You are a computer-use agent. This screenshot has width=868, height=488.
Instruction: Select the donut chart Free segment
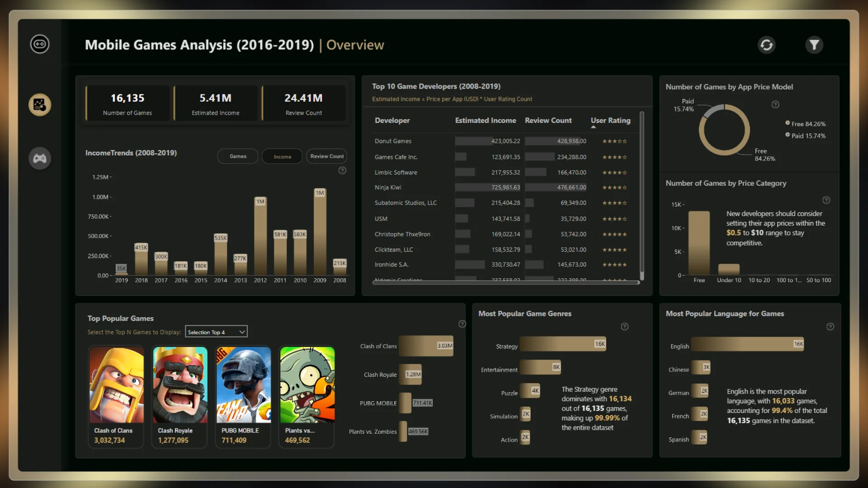click(x=726, y=152)
